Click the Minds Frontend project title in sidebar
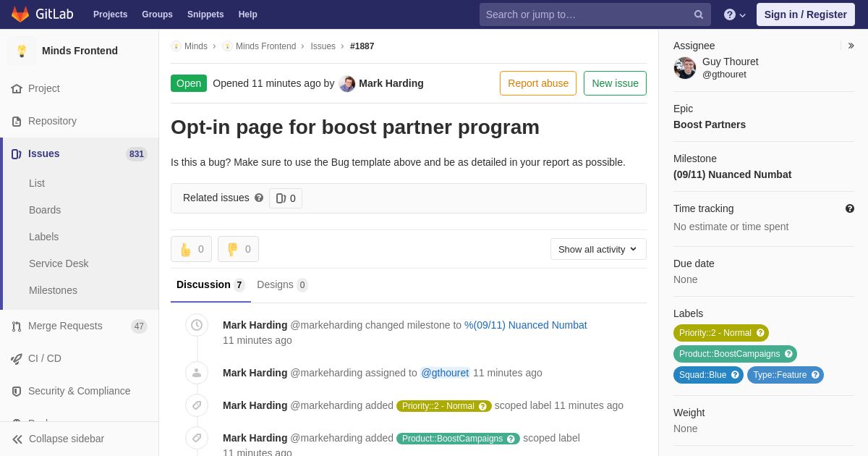Viewport: 868px width, 456px height. pyautogui.click(x=80, y=51)
